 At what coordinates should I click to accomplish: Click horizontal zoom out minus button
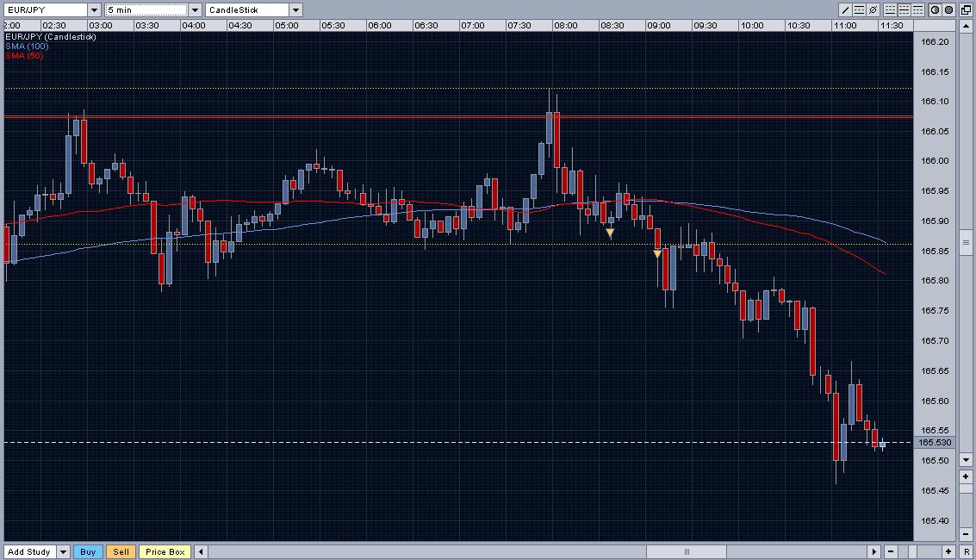[891, 552]
